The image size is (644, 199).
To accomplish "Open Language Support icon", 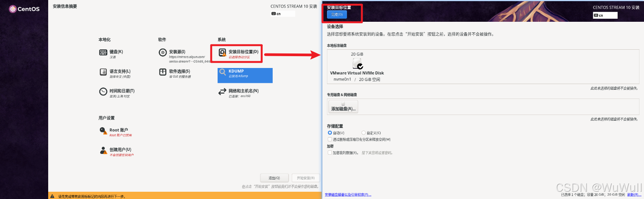I will pos(103,72).
